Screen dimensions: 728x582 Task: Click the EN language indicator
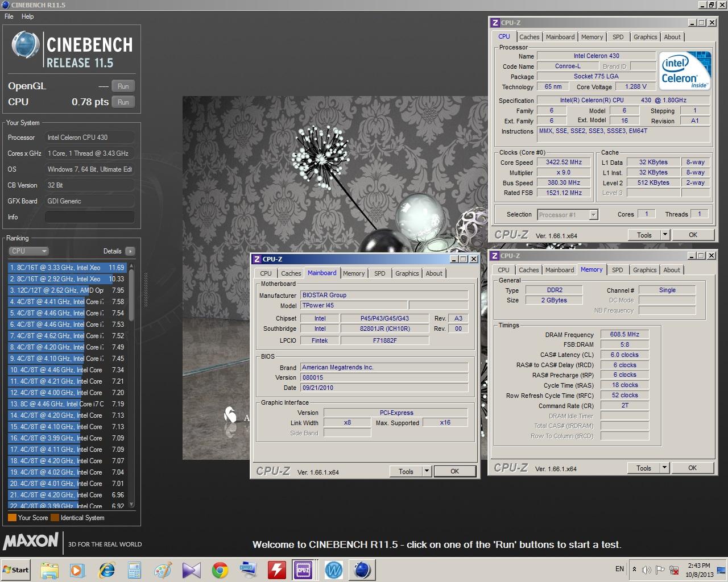(x=619, y=569)
